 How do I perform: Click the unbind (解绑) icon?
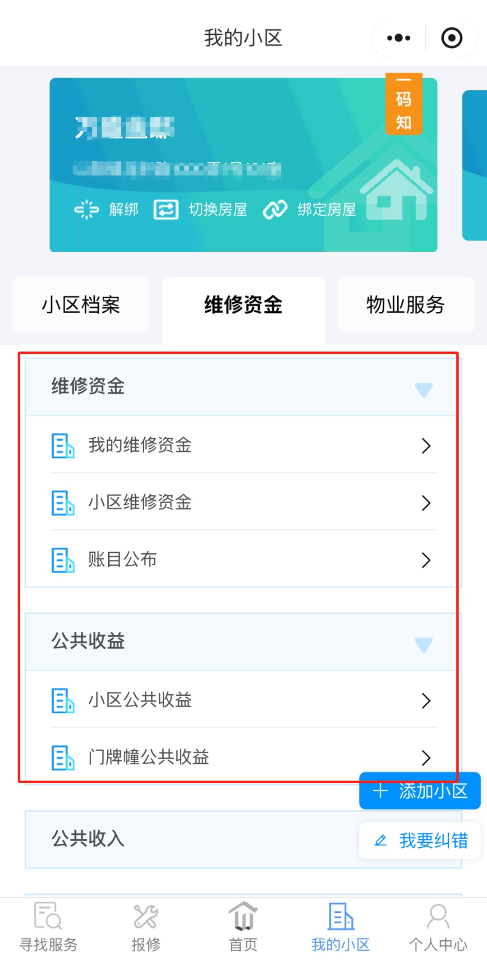tap(87, 210)
